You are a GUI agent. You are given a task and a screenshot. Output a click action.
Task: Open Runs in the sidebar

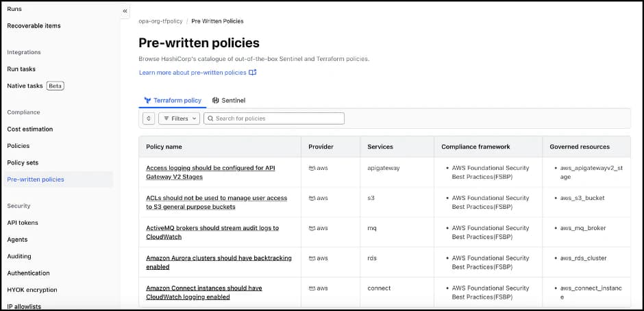pos(14,9)
